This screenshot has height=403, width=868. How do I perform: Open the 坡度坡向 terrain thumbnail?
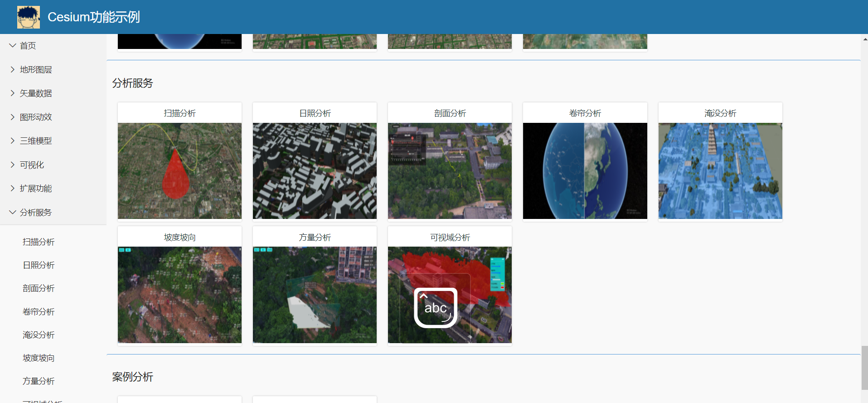tap(179, 295)
